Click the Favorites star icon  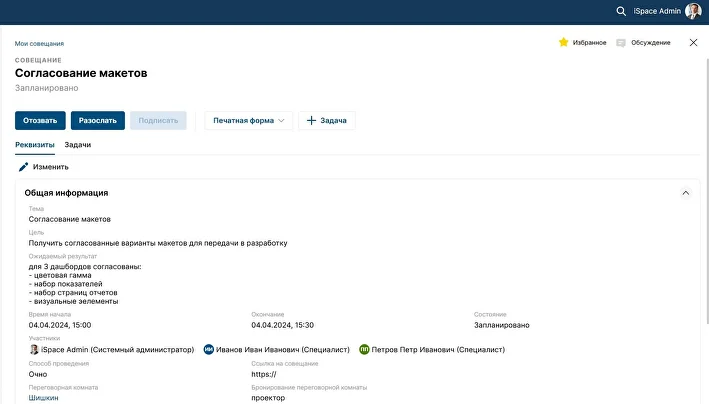(564, 43)
